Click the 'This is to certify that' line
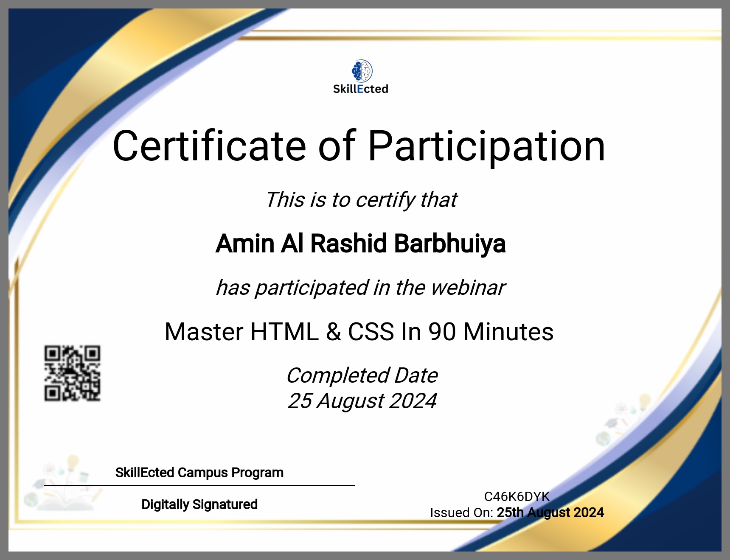Image resolution: width=730 pixels, height=560 pixels. pyautogui.click(x=361, y=200)
